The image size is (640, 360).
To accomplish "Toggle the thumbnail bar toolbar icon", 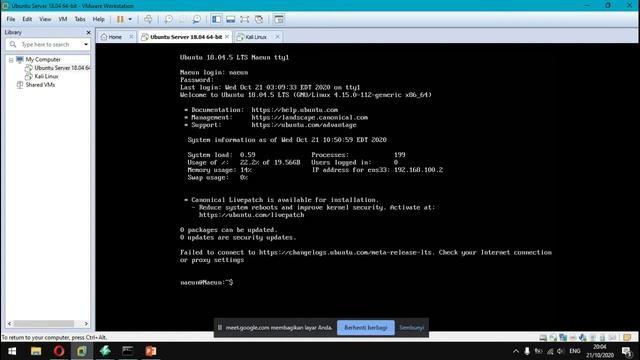I will click(x=231, y=19).
